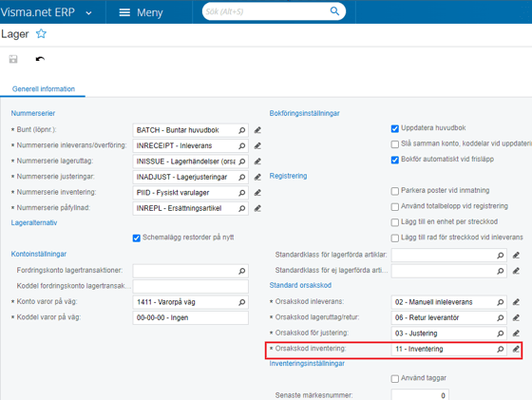Enable the Använd taggar checkbox
The image size is (532, 400).
click(x=394, y=379)
